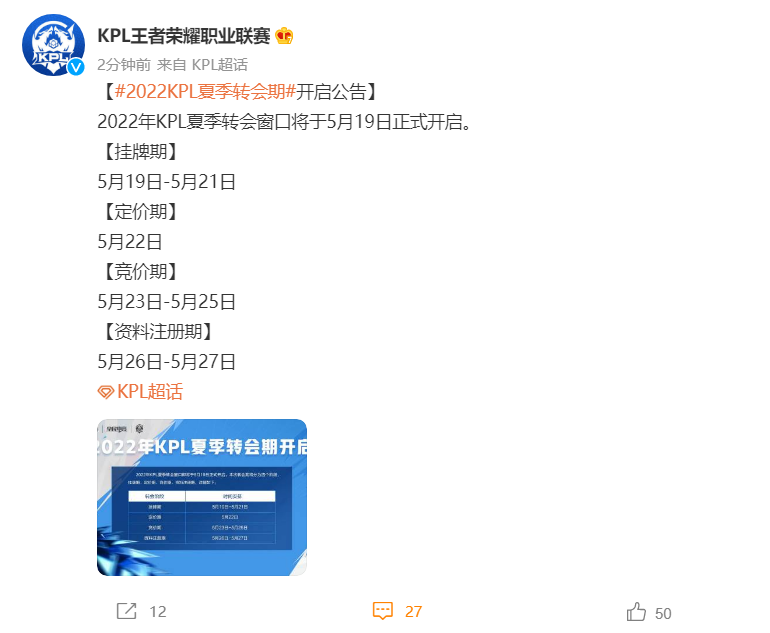Click the crown membership icon beside username
This screenshot has width=770, height=633.
284,36
